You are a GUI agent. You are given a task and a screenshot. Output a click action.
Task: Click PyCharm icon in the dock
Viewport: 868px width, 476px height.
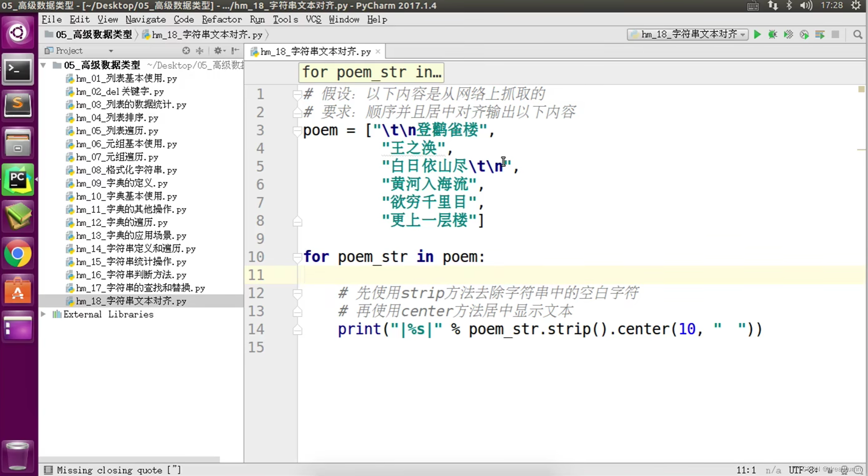(18, 179)
